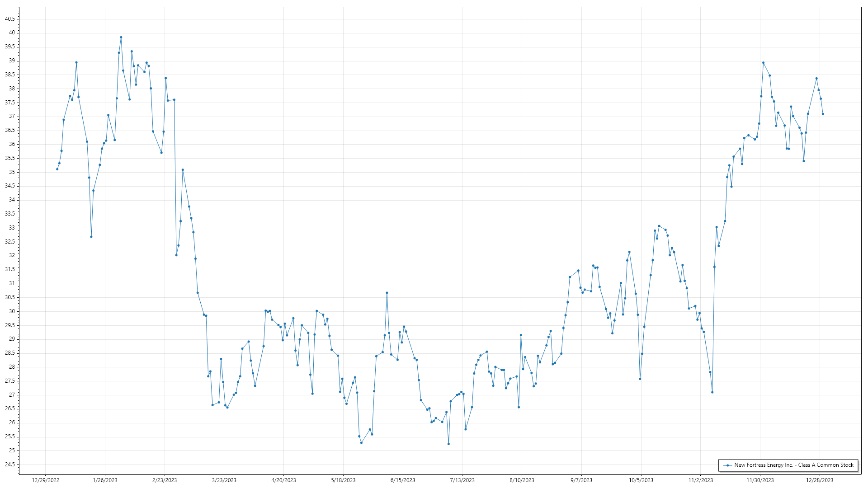The height and width of the screenshot is (488, 868).
Task: Select the late-November peak point near 38.9
Action: click(x=763, y=63)
